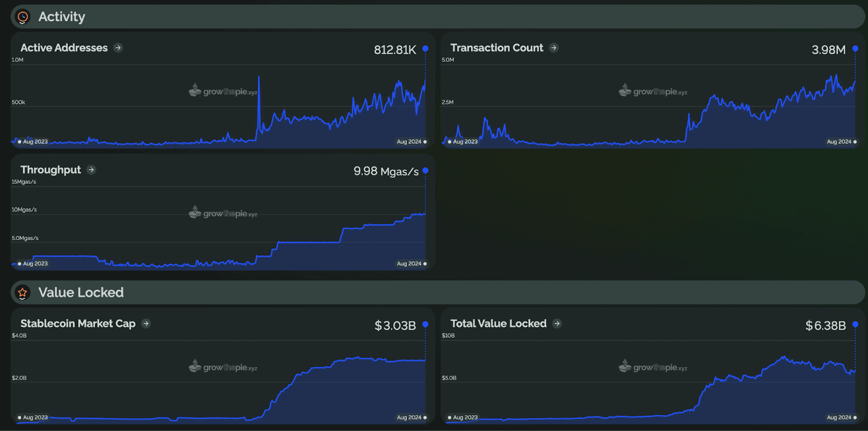
Task: Click Aug 2024 marker on Transaction Count chart
Action: click(841, 141)
